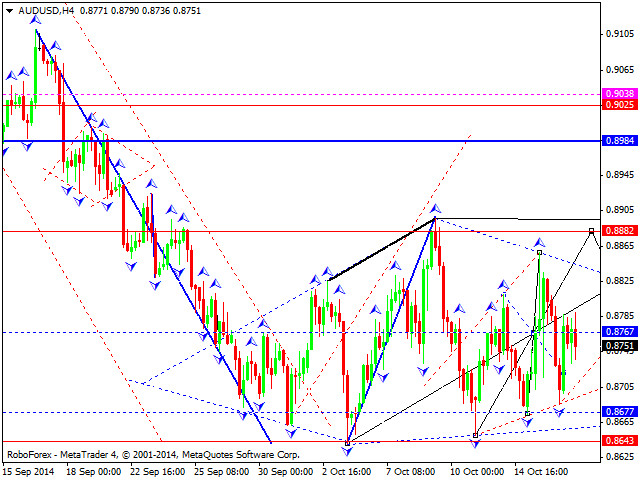Select the square anchor at the 0.8643 low
This screenshot has height=480, width=640.
[347, 443]
